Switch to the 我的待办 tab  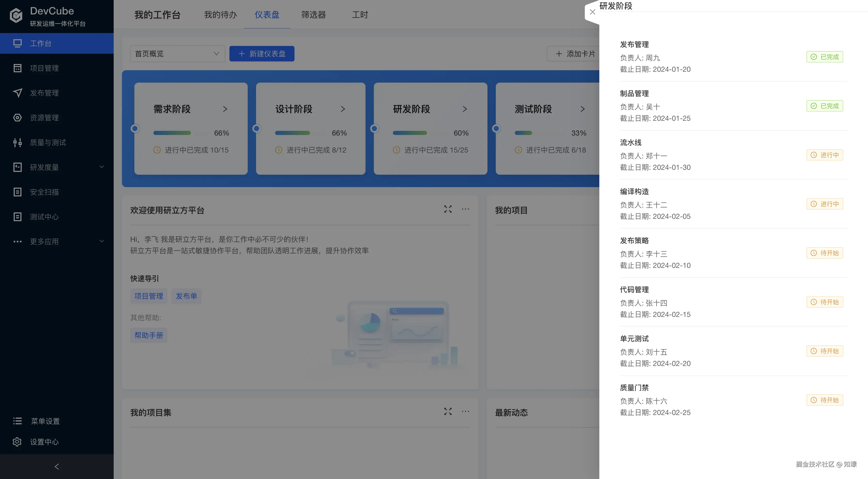(220, 15)
